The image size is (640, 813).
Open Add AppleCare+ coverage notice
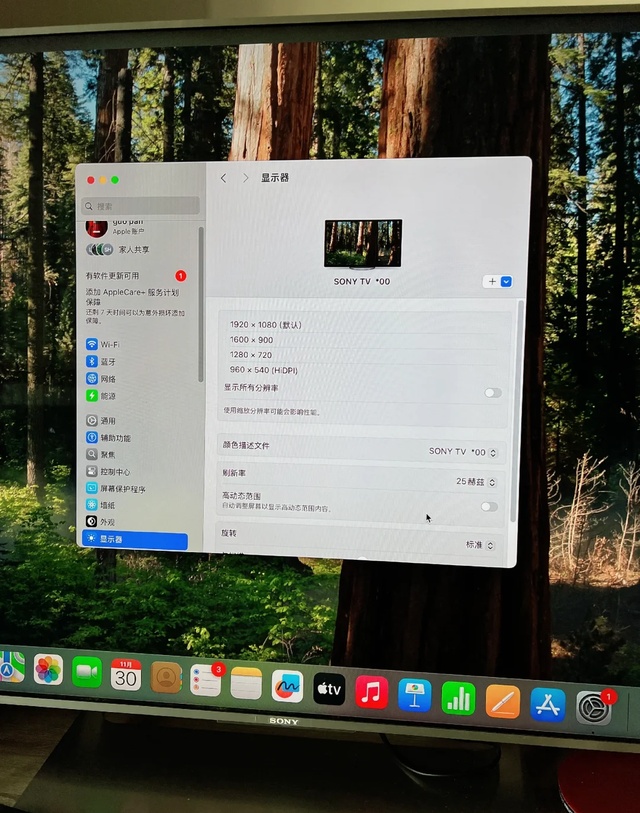tap(136, 306)
